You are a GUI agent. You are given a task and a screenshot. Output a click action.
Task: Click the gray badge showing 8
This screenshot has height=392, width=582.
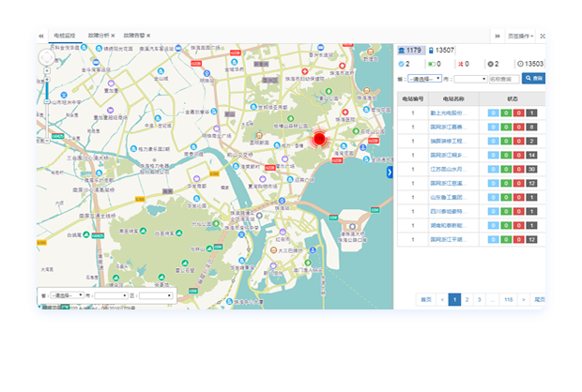tap(531, 128)
